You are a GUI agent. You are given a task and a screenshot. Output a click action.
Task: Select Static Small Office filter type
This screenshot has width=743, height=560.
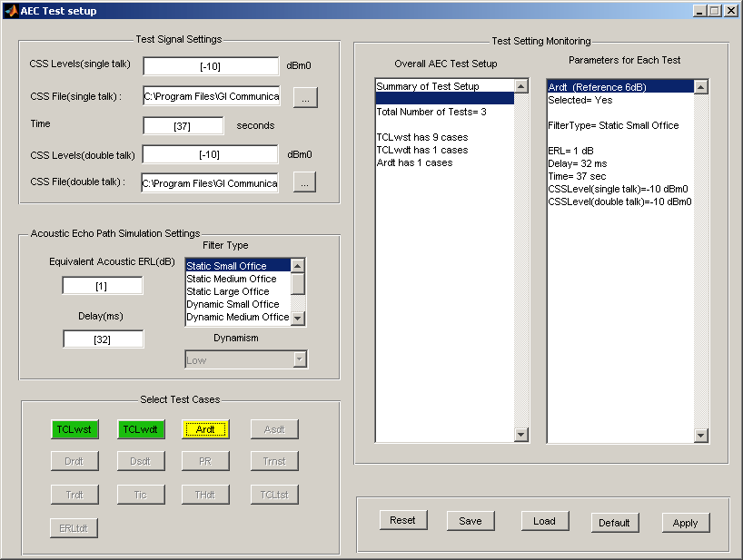(x=238, y=266)
